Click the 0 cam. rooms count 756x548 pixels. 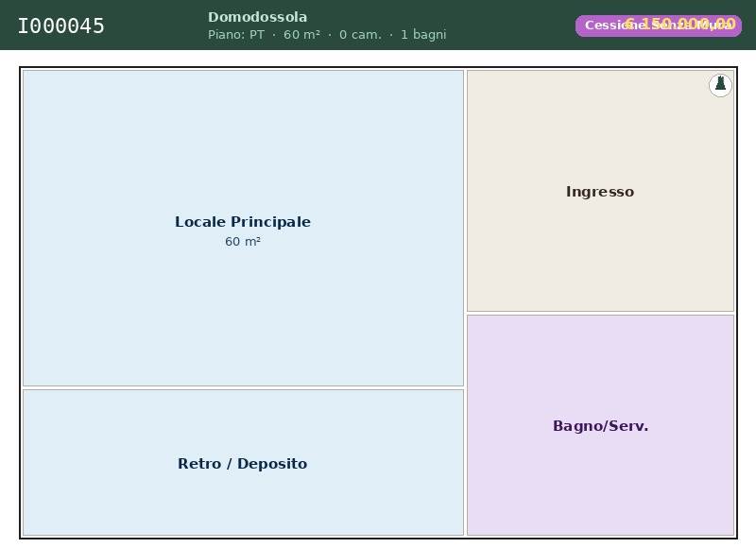pyautogui.click(x=360, y=35)
